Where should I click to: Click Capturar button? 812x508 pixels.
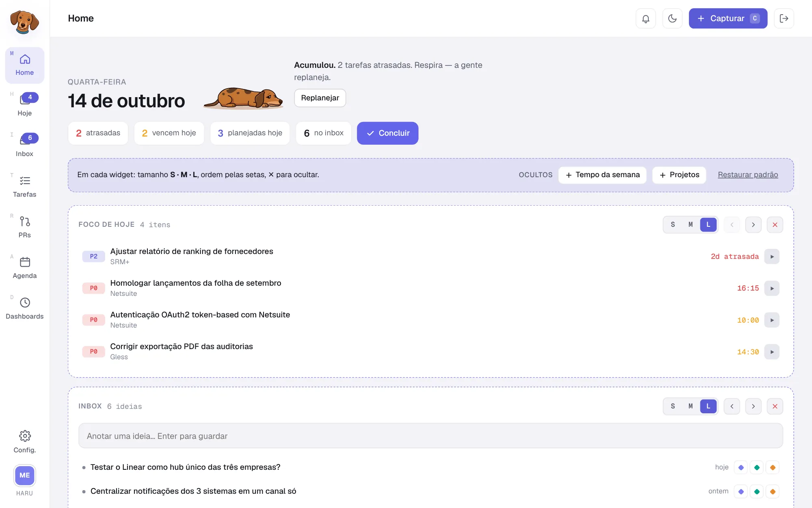pos(728,18)
